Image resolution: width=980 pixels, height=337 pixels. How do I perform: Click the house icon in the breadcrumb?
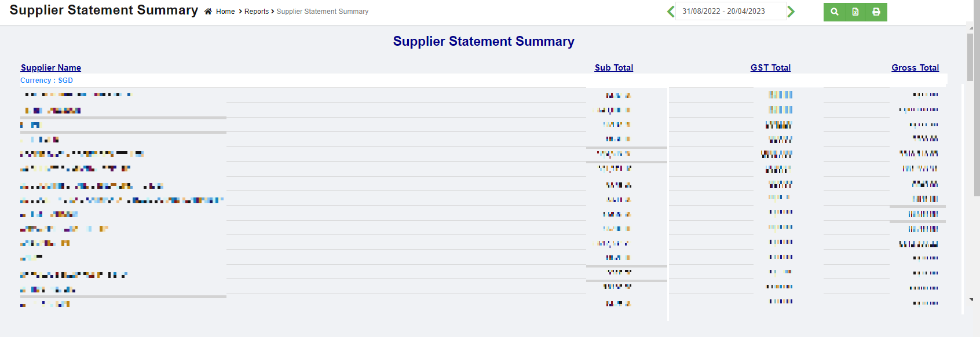tap(208, 12)
